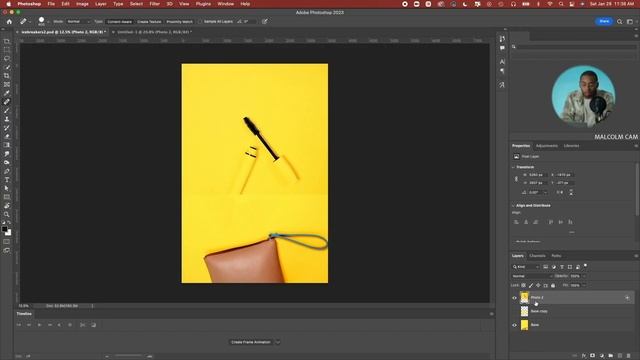Screen dimensions: 640x360
Task: Add a layer mask
Action: coord(592,356)
